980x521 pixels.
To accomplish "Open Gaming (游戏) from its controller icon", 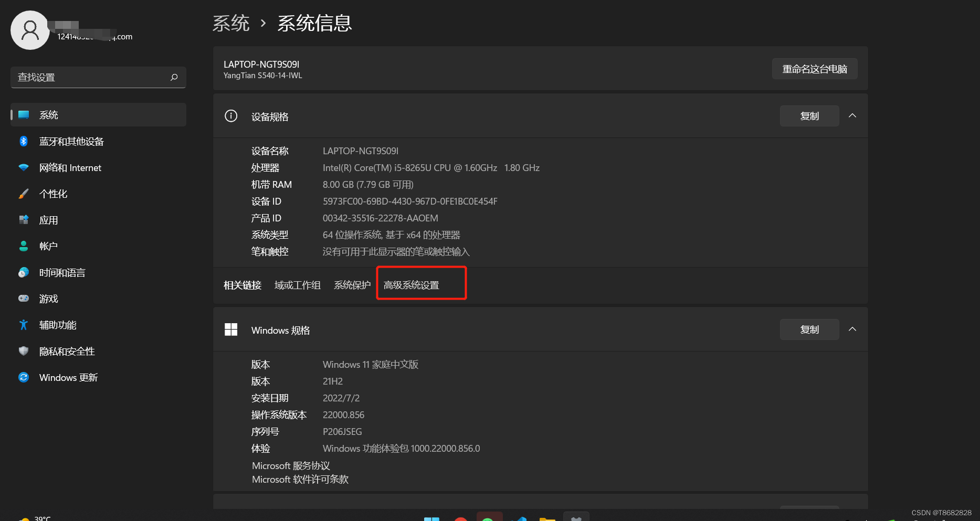I will 24,299.
